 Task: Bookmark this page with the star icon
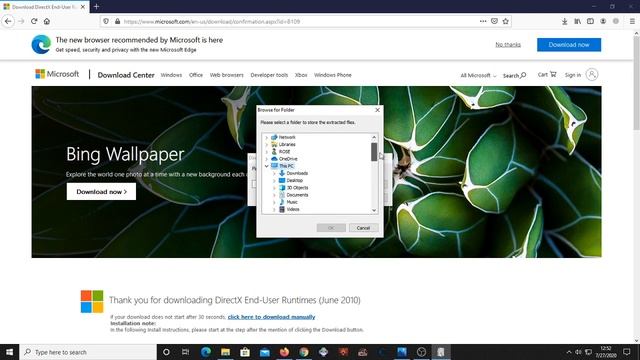[506, 21]
